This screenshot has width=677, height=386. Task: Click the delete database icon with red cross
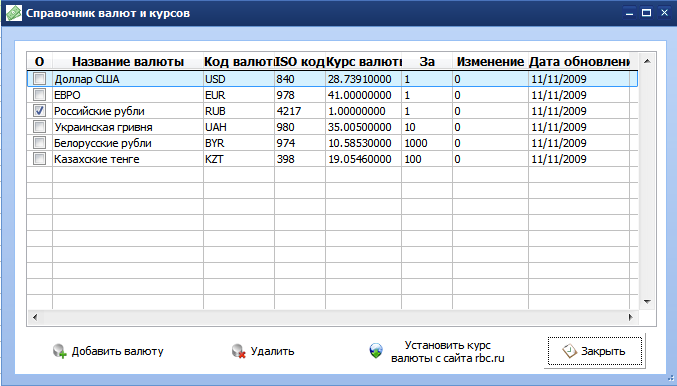[x=239, y=351]
